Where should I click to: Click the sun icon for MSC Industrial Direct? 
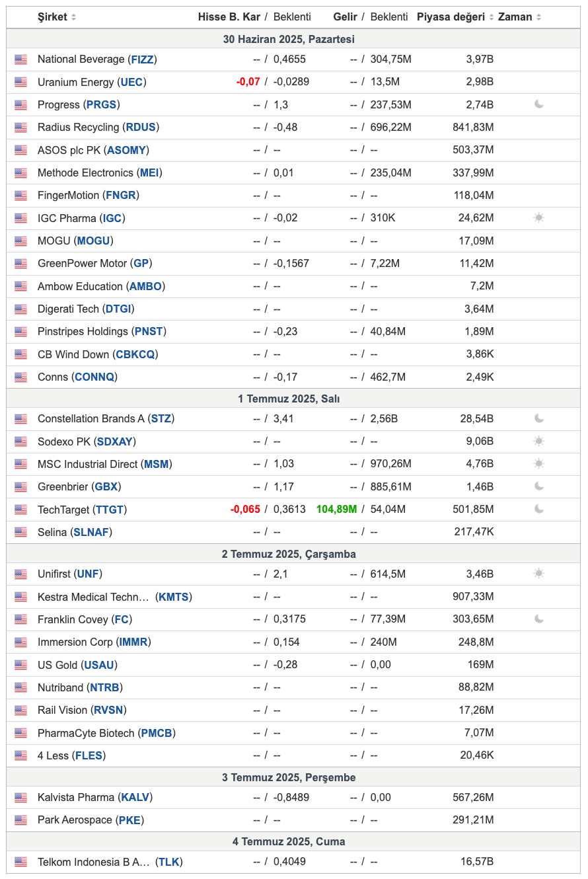click(539, 464)
